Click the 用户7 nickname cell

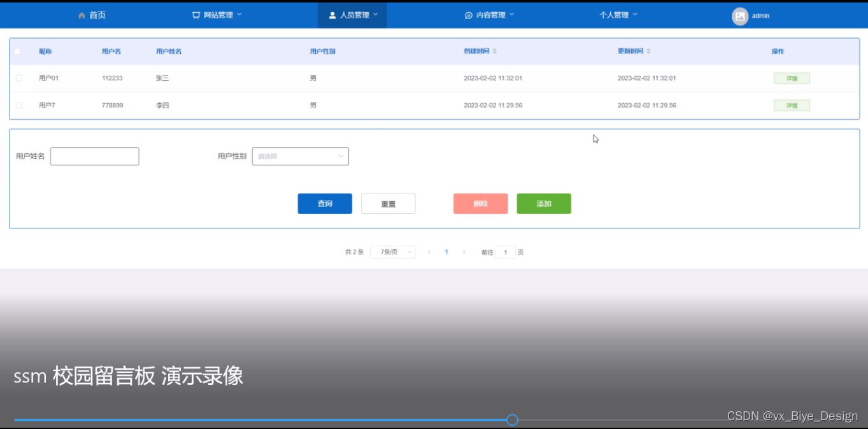pyautogui.click(x=47, y=105)
